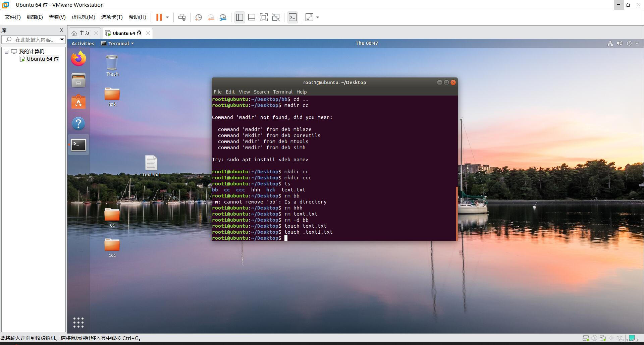This screenshot has width=644, height=345.
Task: Toggle the console view button
Action: tap(292, 17)
